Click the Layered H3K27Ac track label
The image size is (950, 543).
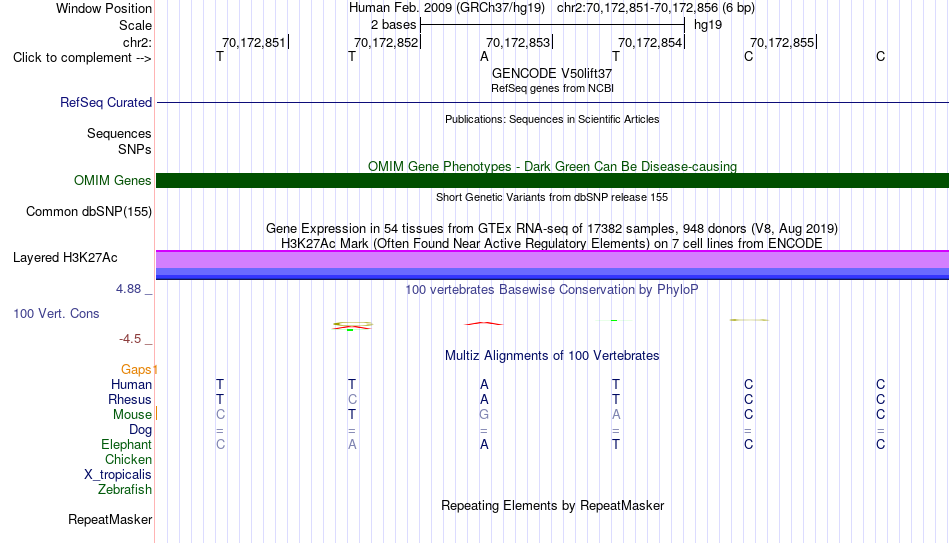click(65, 258)
